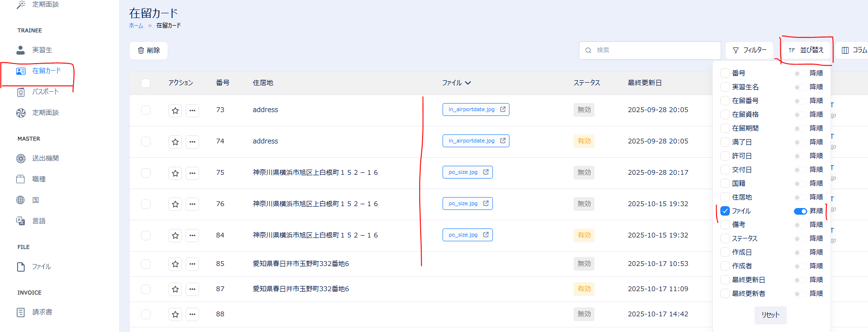Select the header select-all checkbox
Screen dimensions: 868x332
click(146, 83)
